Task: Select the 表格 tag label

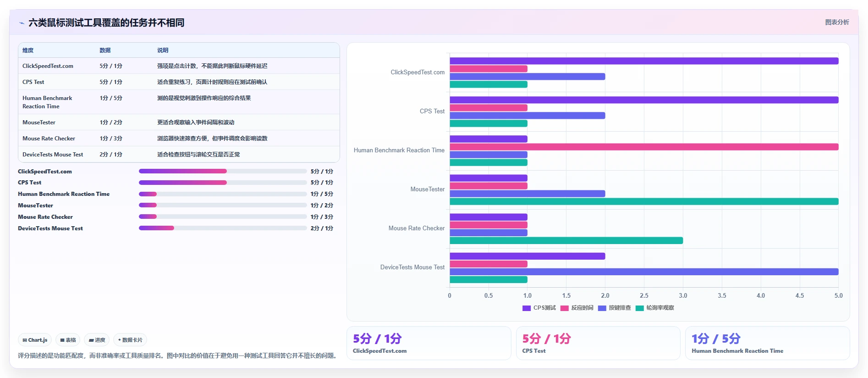Action: [71, 340]
